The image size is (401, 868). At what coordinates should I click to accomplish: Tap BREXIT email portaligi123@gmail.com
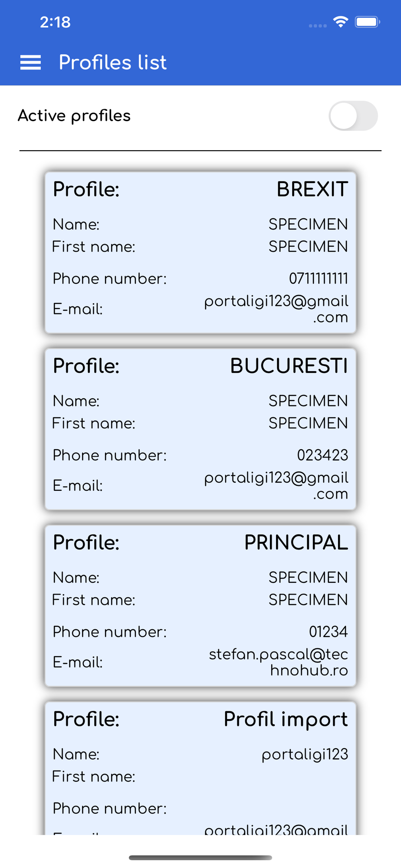276,309
